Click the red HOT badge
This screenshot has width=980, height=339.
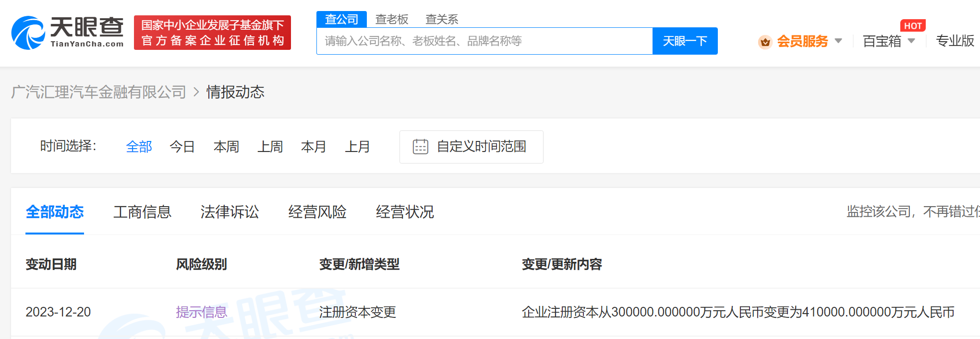tap(912, 26)
